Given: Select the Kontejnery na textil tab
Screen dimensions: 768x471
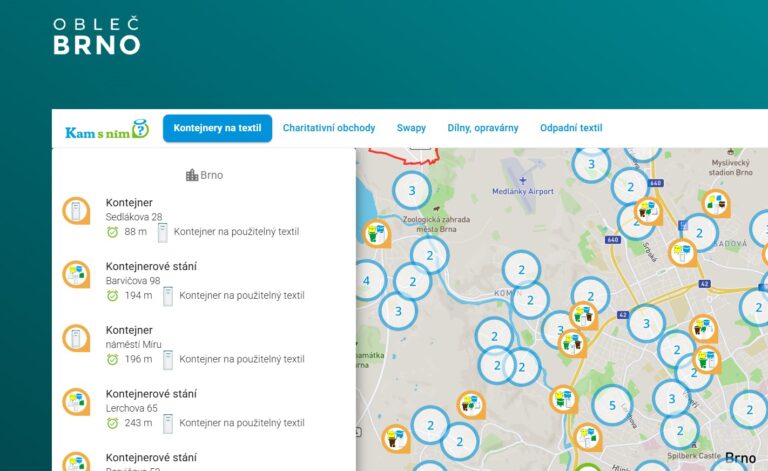Looking at the screenshot, I should pos(217,129).
